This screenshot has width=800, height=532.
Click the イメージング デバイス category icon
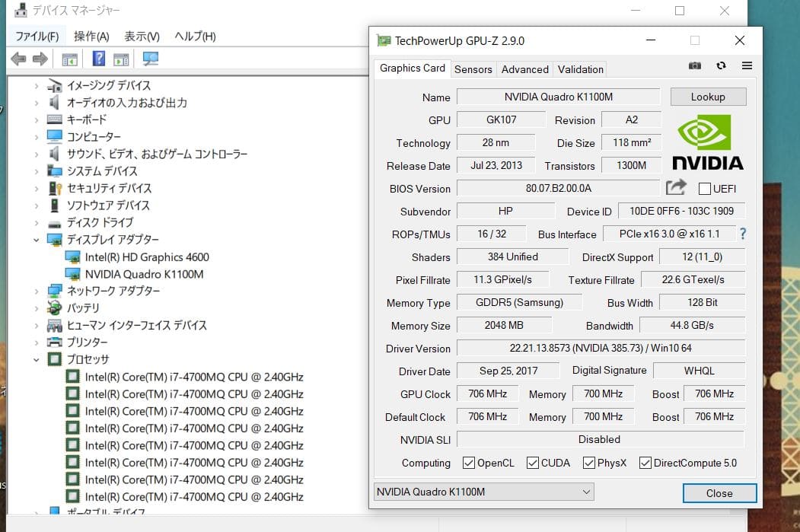pos(55,86)
